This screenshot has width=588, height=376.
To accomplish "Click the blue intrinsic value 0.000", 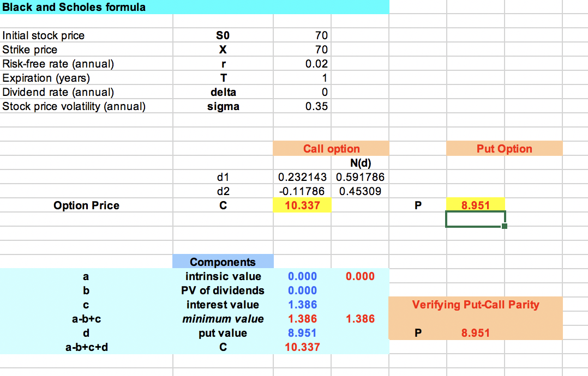I will click(302, 276).
